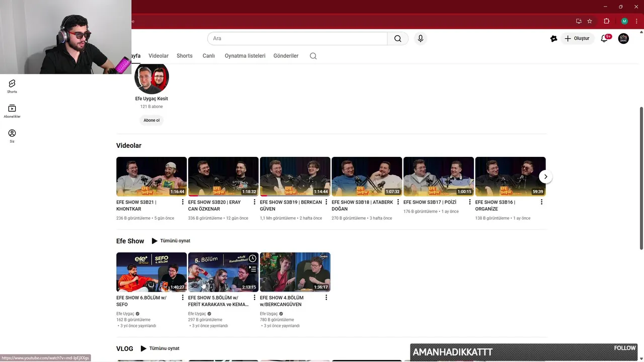The height and width of the screenshot is (362, 644).
Task: Open the Oynatma listeleri tab
Action: tap(245, 56)
